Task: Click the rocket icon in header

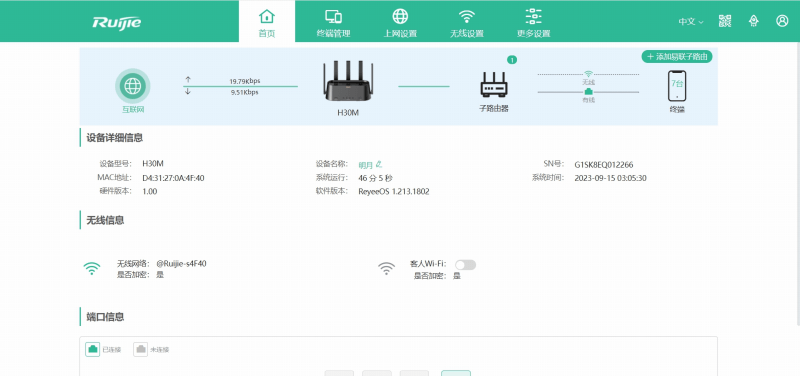Action: [x=753, y=21]
